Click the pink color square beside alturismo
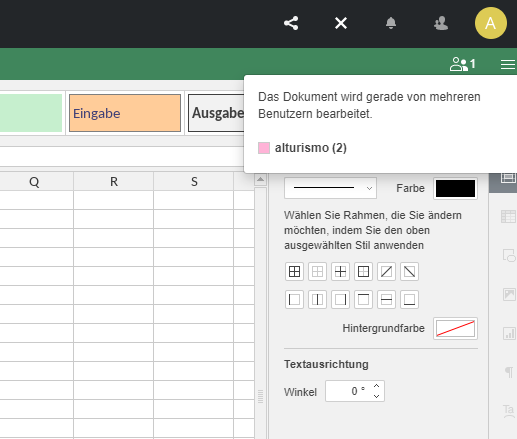Viewport: 517px width, 439px height. click(264, 148)
